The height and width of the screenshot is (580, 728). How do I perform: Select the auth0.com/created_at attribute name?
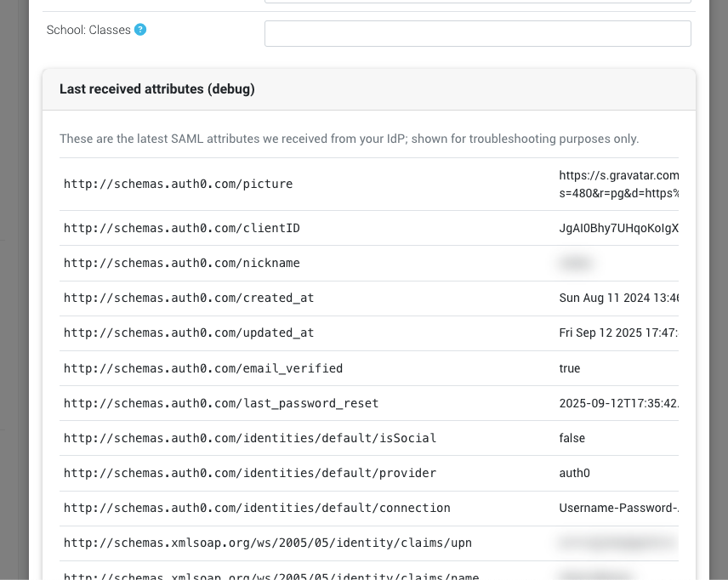pyautogui.click(x=189, y=298)
